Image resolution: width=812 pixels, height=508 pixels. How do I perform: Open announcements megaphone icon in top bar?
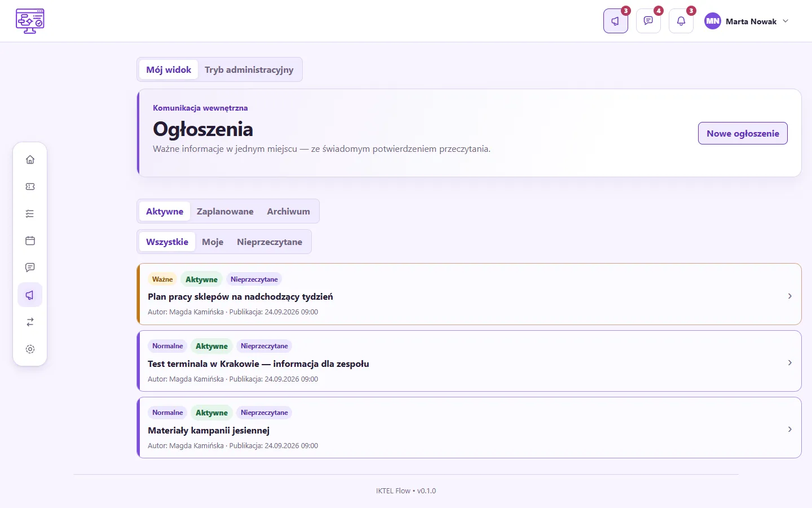pos(615,21)
